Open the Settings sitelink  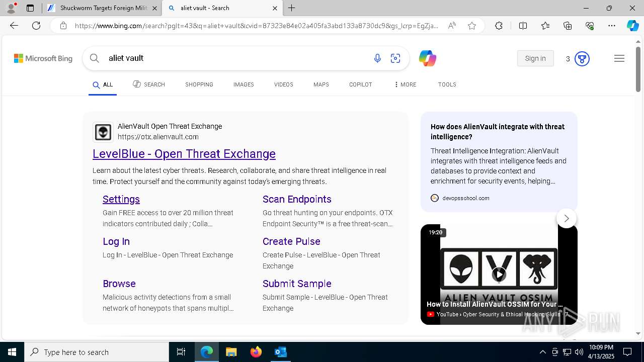(121, 199)
